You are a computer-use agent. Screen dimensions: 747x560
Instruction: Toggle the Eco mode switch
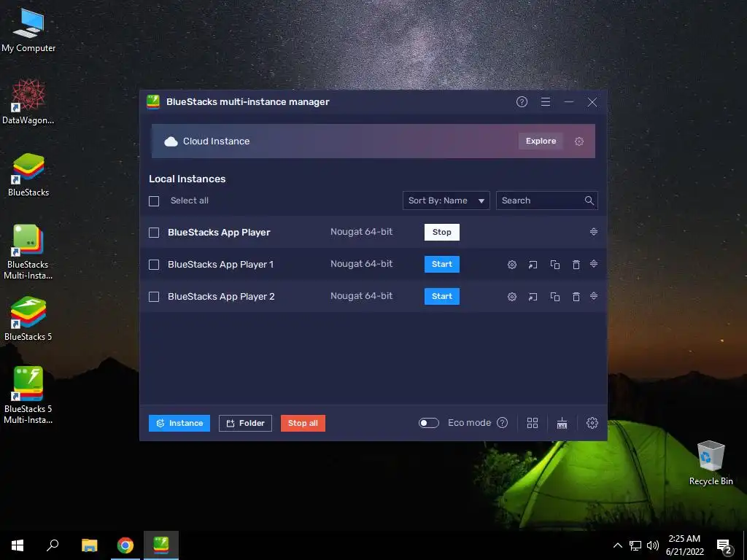428,423
